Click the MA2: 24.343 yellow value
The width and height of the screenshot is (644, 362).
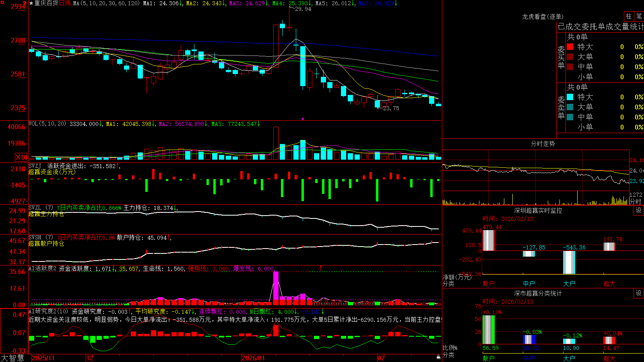[206, 3]
